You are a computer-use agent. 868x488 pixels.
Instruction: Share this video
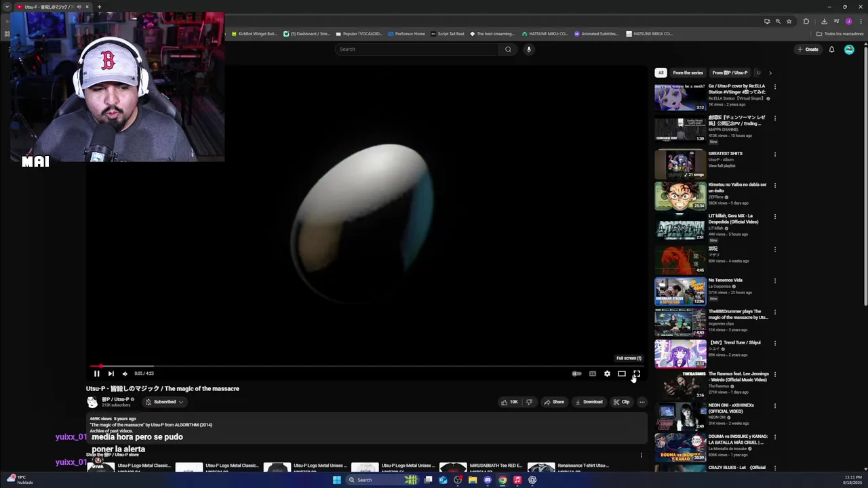click(x=554, y=402)
